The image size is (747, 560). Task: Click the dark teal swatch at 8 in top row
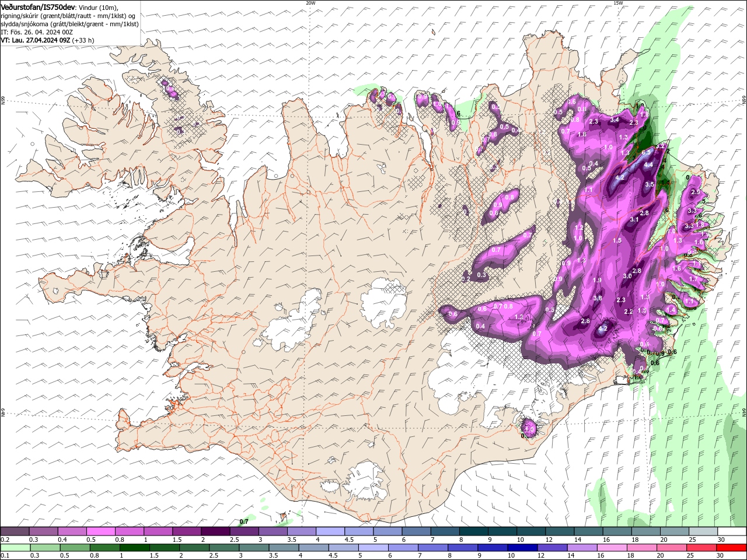(x=473, y=531)
